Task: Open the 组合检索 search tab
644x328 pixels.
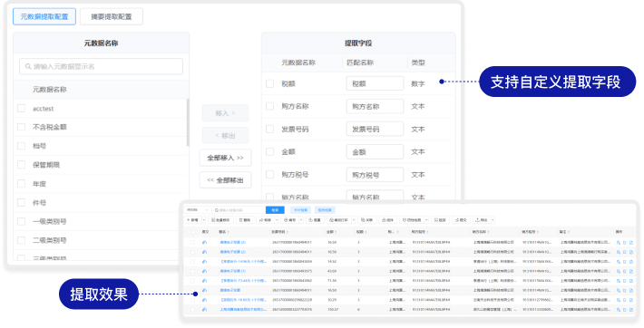Action: tap(325, 210)
